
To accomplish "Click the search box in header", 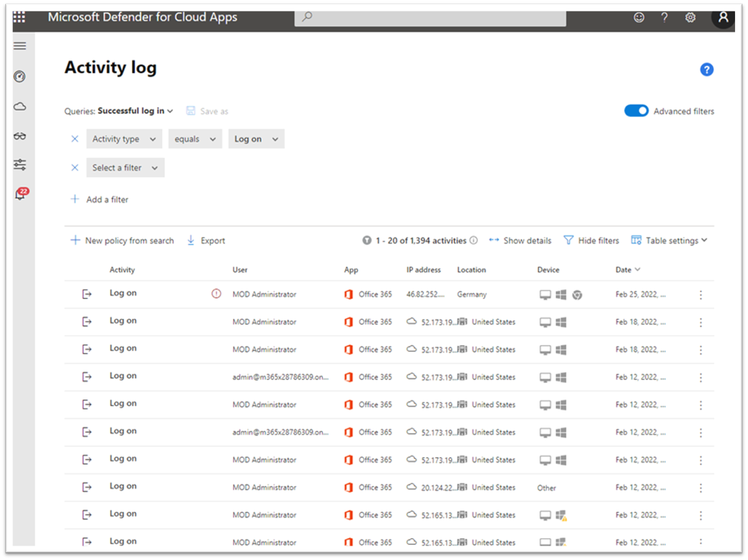I will [x=430, y=18].
